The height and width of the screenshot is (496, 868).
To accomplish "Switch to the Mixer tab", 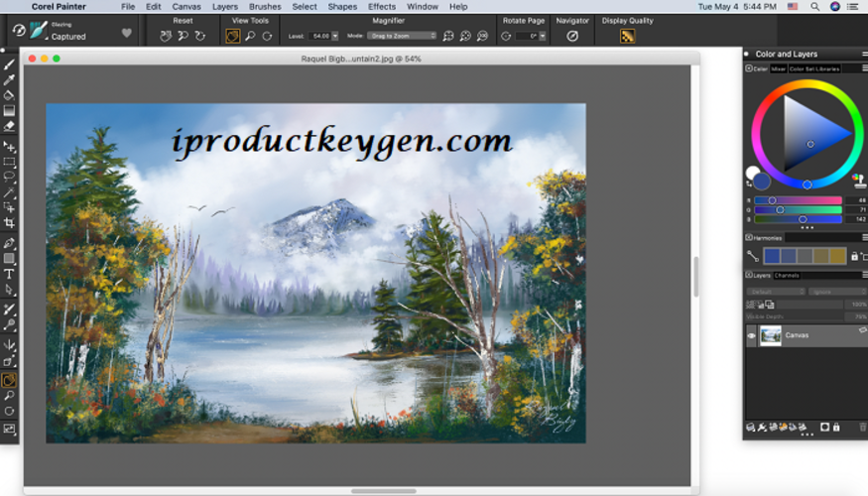I will click(x=779, y=68).
